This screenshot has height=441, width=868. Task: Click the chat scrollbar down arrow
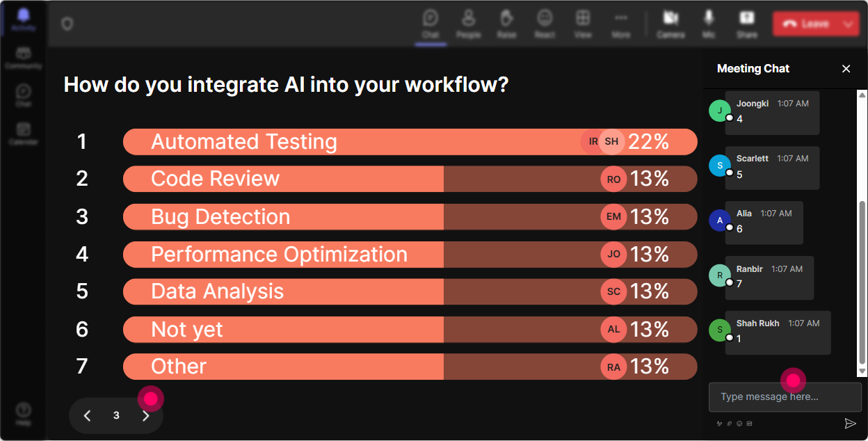point(862,371)
